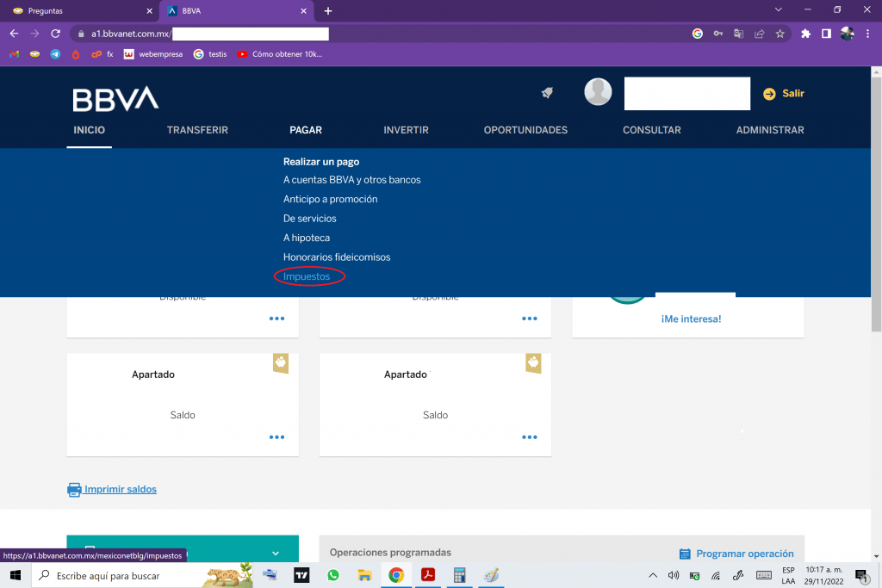Screen dimensions: 882x588
Task: Open the Calculator from the taskbar
Action: (460, 575)
